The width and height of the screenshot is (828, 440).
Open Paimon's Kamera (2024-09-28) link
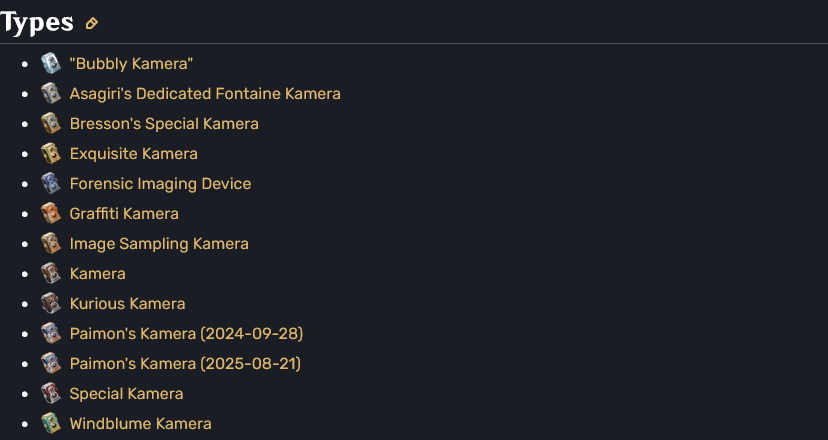click(x=186, y=334)
